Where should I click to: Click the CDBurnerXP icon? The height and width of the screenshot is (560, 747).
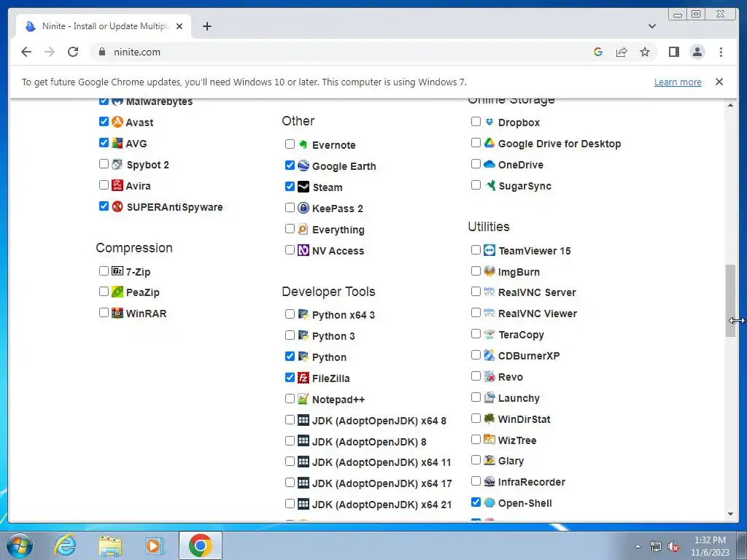pos(489,355)
